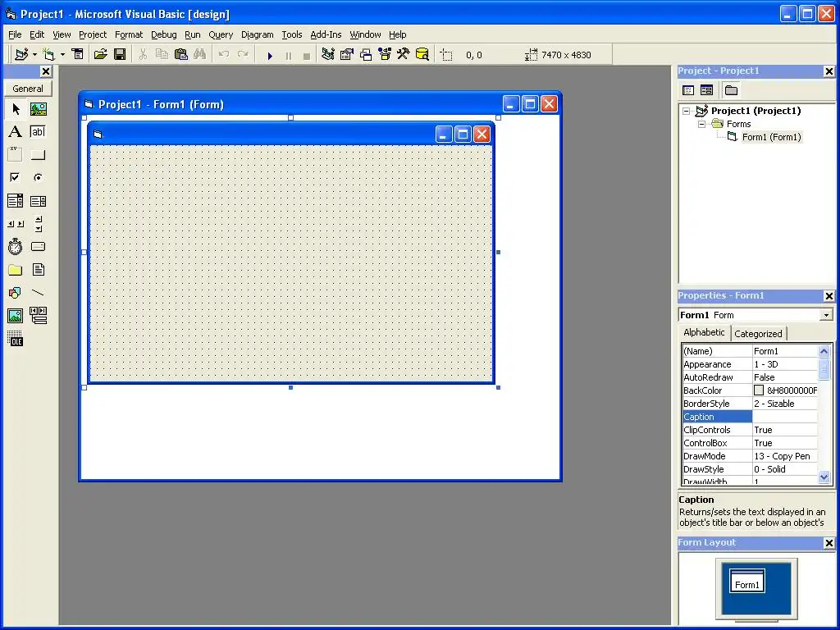840x630 pixels.
Task: Switch to the Alphabetic properties tab
Action: pyautogui.click(x=704, y=332)
